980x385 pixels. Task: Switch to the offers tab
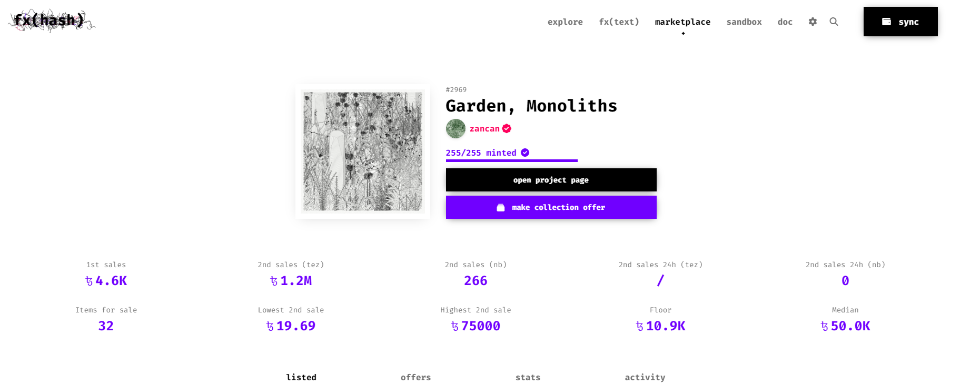415,377
